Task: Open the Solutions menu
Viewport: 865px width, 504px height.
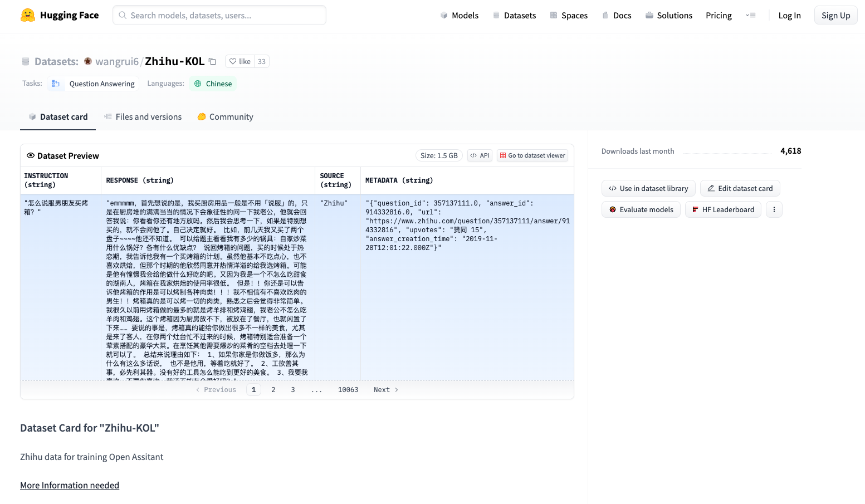Action: pos(669,16)
